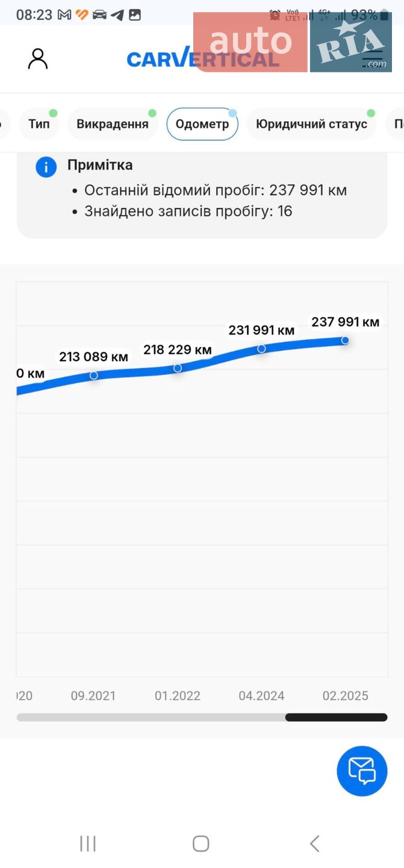Click the carVertical logo
Viewport: 404px width, 868px height.
(x=203, y=58)
